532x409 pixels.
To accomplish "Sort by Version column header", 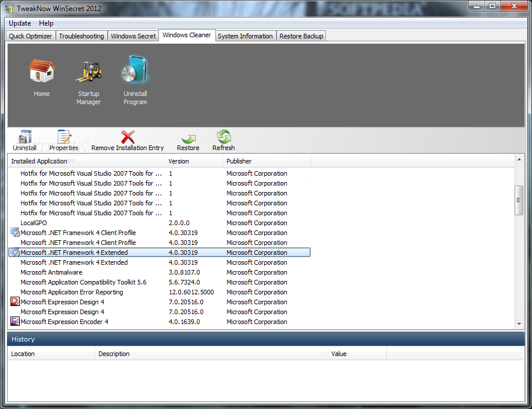I will [194, 161].
